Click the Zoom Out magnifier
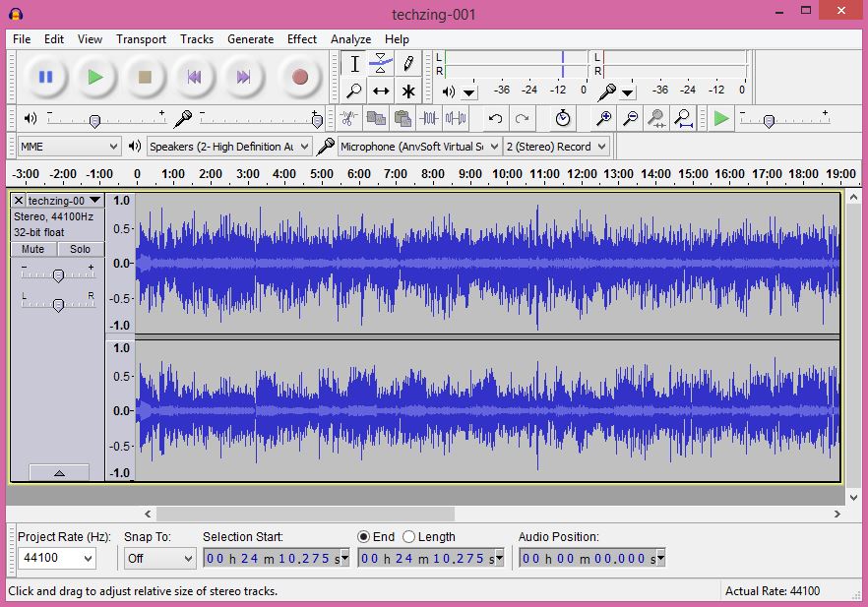This screenshot has height=607, width=868. click(x=630, y=118)
